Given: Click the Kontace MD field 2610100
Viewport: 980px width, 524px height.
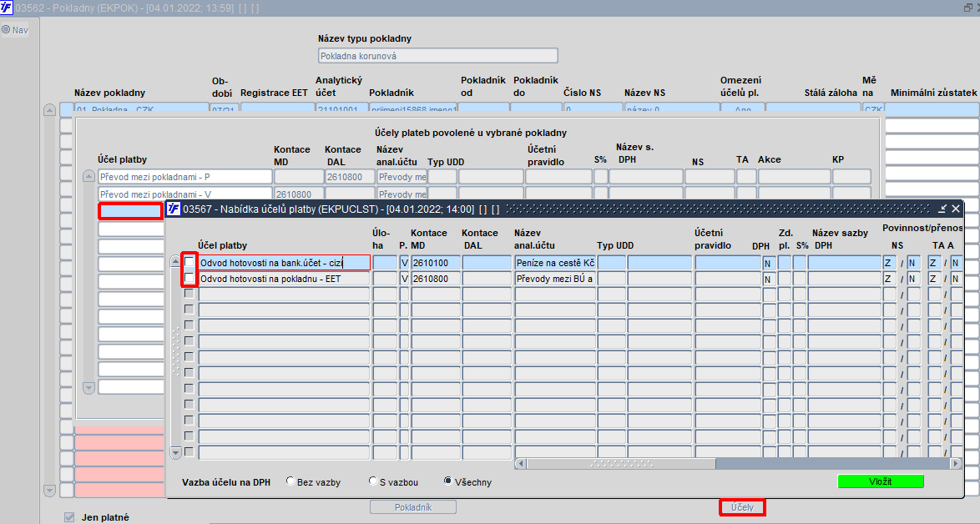Looking at the screenshot, I should point(436,262).
